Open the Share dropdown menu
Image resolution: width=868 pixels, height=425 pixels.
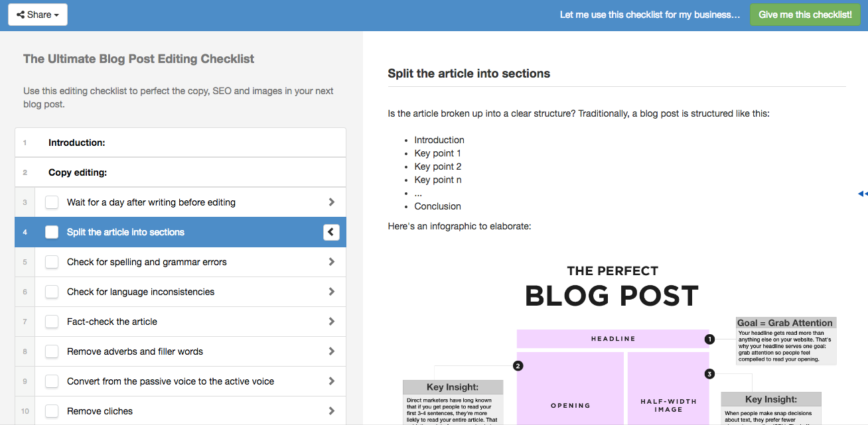[38, 15]
